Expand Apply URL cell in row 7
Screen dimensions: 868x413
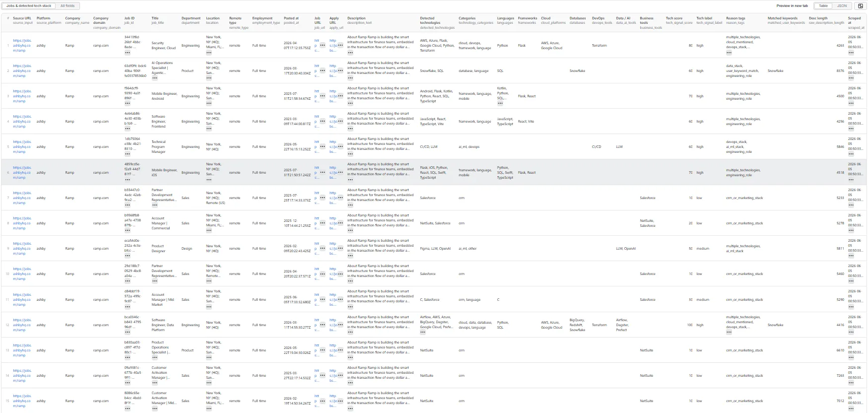(340, 198)
